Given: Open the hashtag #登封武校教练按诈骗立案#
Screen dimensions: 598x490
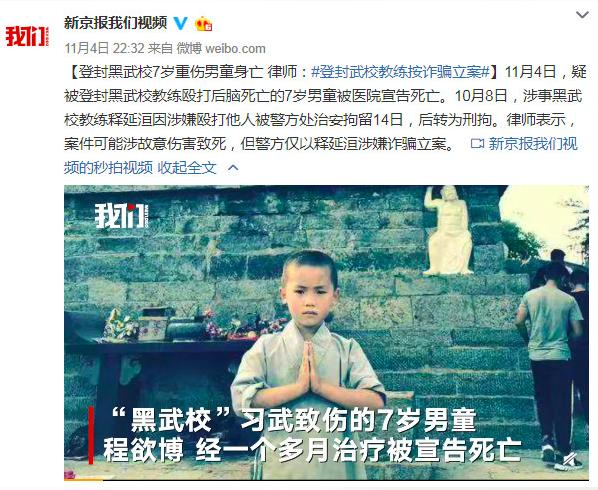Looking at the screenshot, I should point(400,72).
